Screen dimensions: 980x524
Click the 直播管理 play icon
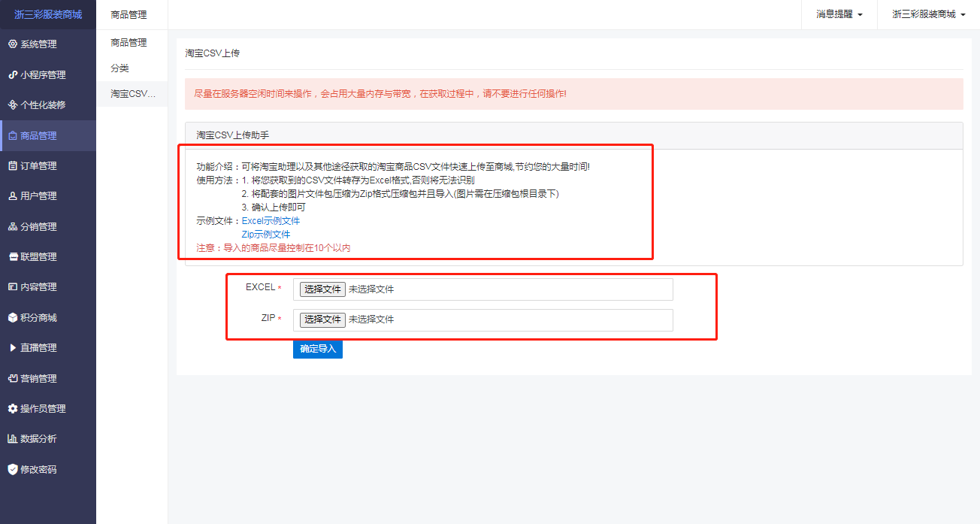(x=12, y=347)
